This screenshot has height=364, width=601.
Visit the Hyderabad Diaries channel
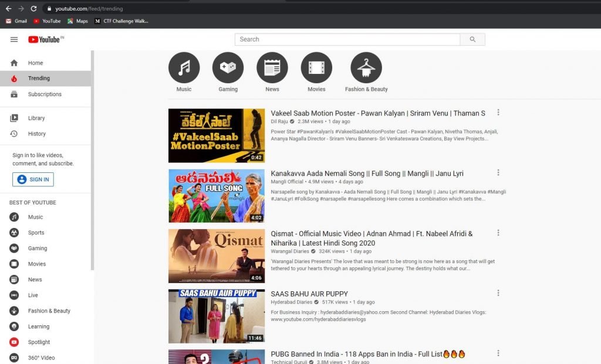[x=291, y=302]
